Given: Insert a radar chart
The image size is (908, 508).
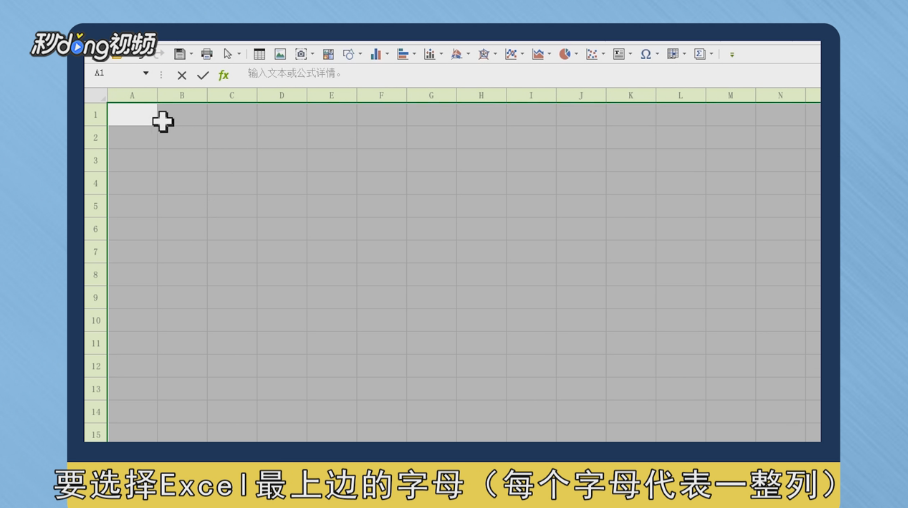Looking at the screenshot, I should pyautogui.click(x=484, y=54).
